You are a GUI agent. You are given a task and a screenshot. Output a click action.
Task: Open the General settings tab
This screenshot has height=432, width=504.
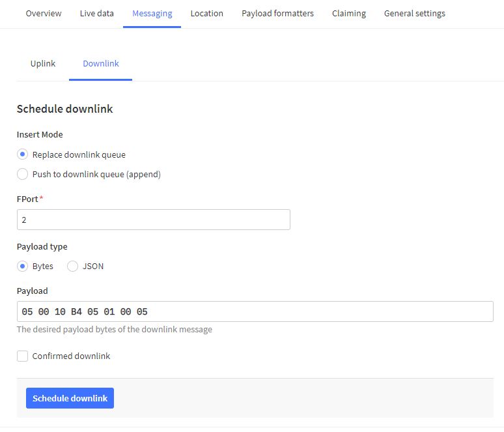pyautogui.click(x=414, y=14)
